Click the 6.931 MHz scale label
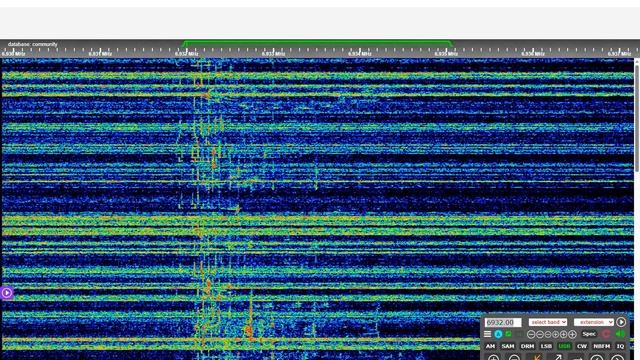 click(x=100, y=53)
